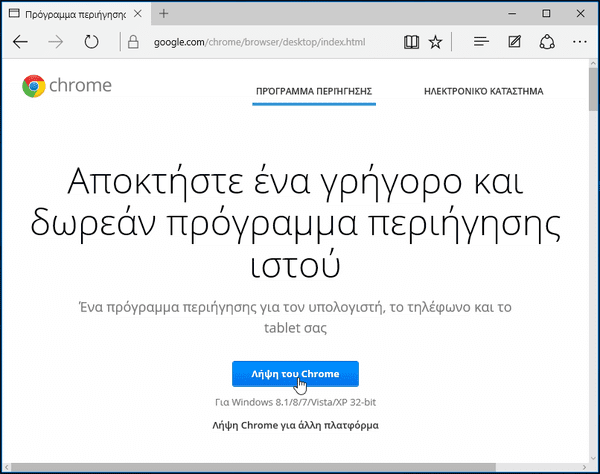Open a new tab with plus

164,13
